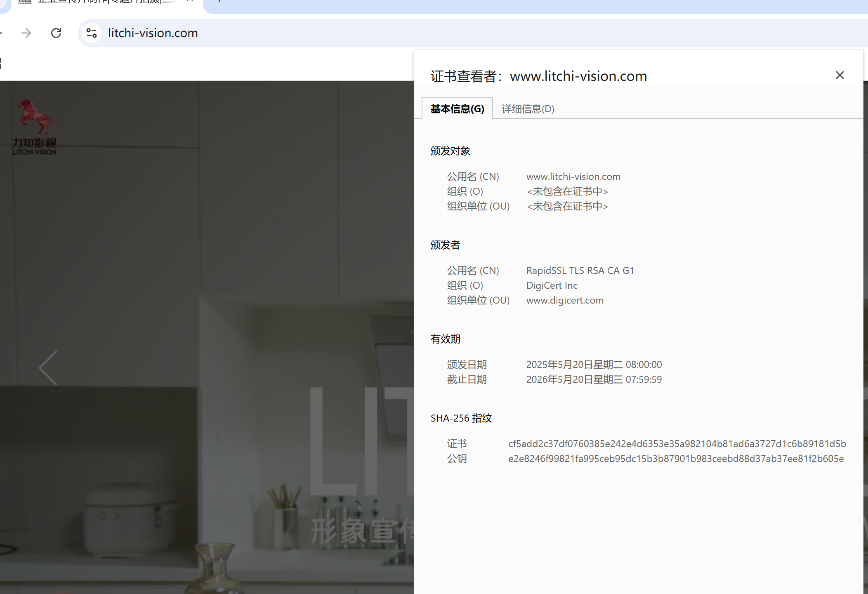Viewport: 868px width, 594px height.
Task: Click the public key fingerprint value
Action: 676,459
